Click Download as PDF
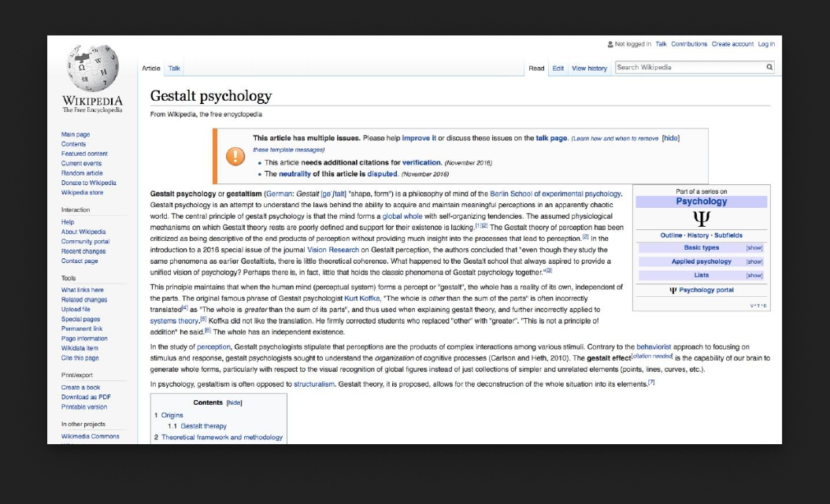This screenshot has width=830, height=504. [86, 397]
